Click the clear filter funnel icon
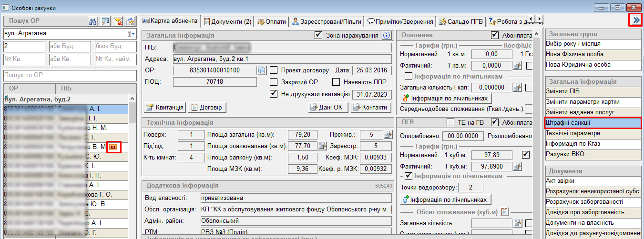644x239 pixels. click(118, 21)
